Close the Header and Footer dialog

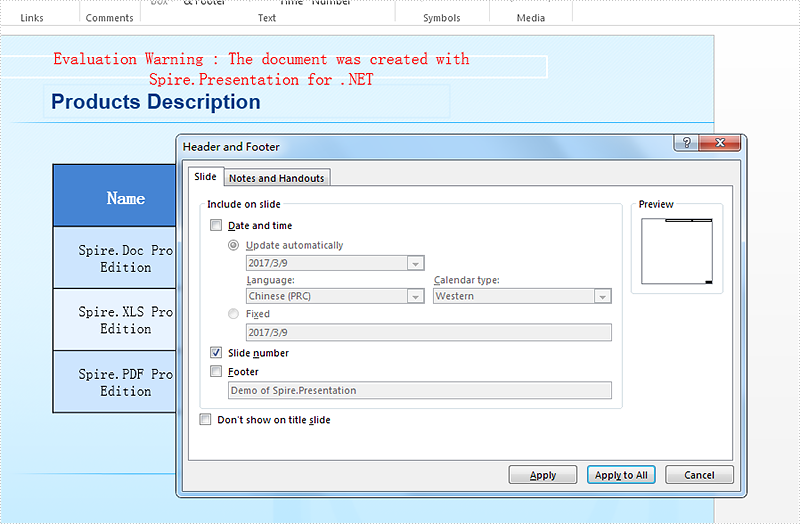click(x=719, y=143)
